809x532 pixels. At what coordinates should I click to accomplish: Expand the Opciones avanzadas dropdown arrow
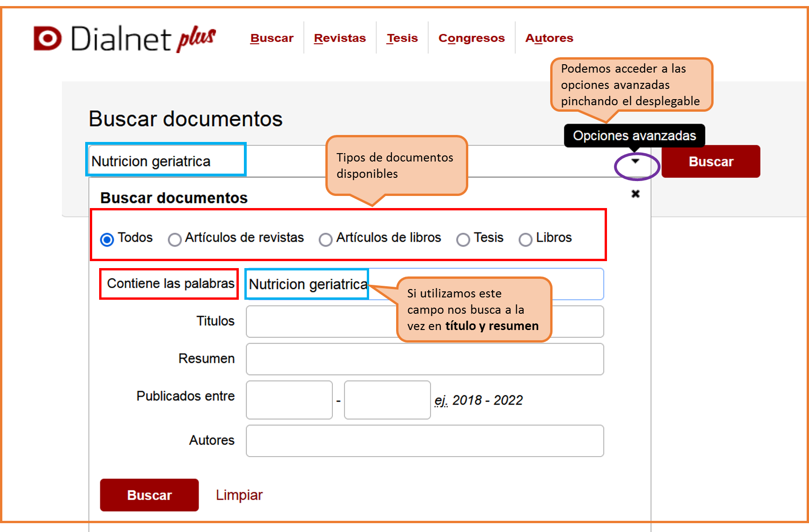click(635, 162)
